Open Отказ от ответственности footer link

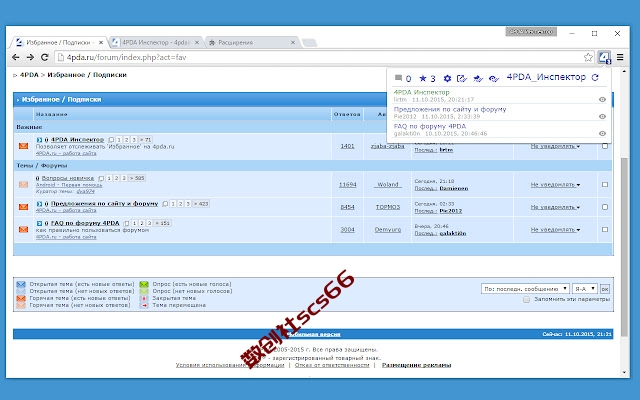point(332,365)
